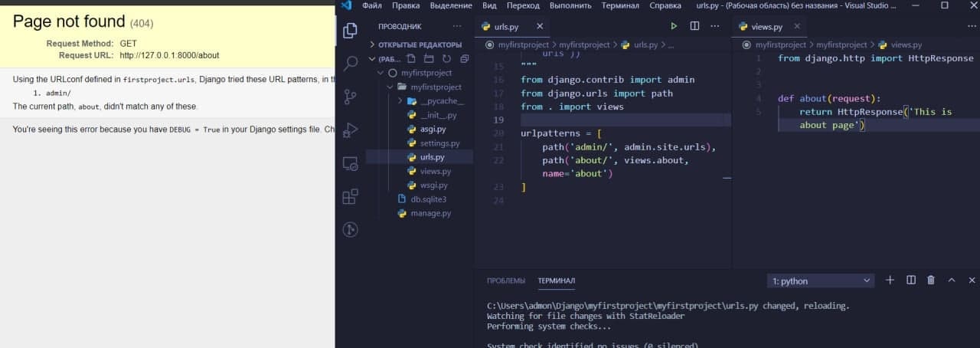Open the Терминал menu
The height and width of the screenshot is (348, 980).
(620, 5)
